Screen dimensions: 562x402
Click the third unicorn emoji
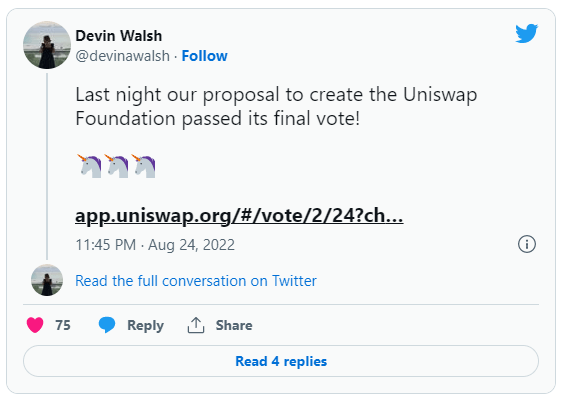pos(143,166)
